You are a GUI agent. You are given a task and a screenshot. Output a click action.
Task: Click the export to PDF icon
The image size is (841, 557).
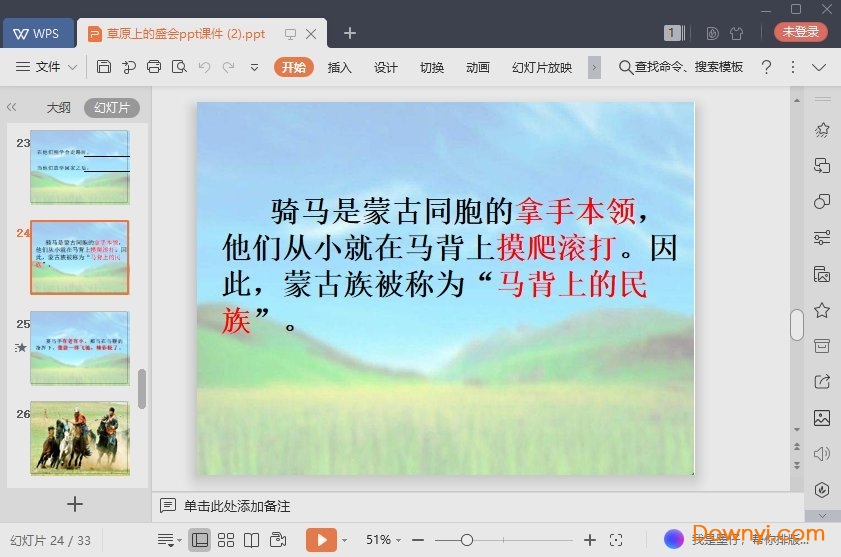[x=129, y=67]
